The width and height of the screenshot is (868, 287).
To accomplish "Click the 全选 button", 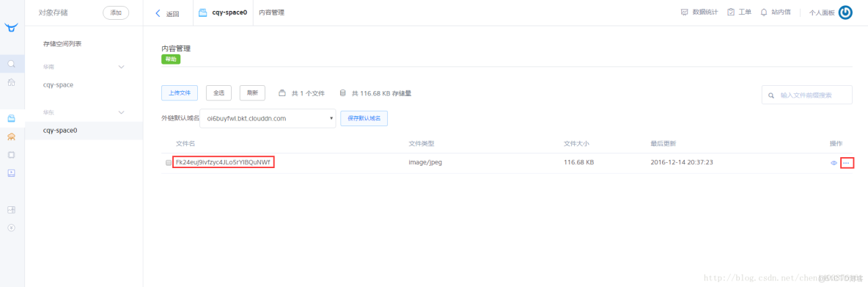I will [x=218, y=93].
